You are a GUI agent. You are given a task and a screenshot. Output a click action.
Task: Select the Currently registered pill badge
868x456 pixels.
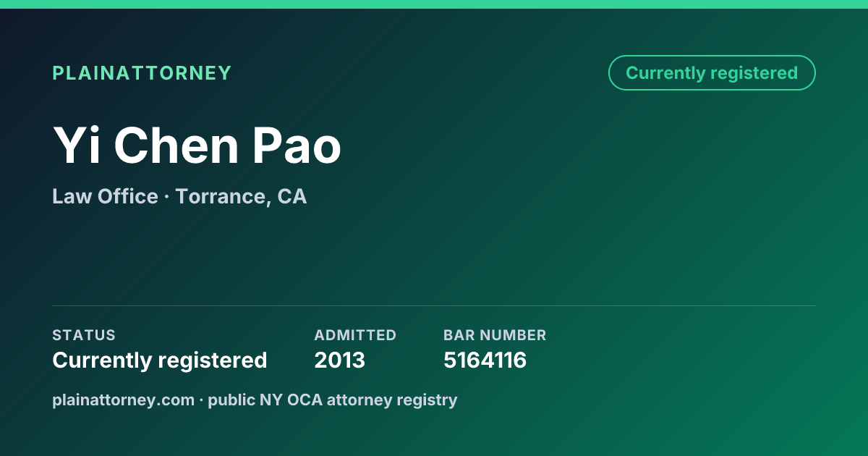click(712, 73)
